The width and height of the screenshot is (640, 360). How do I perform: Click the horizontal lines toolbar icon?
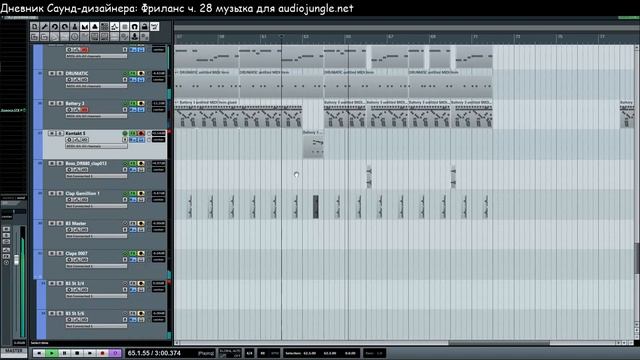124,27
